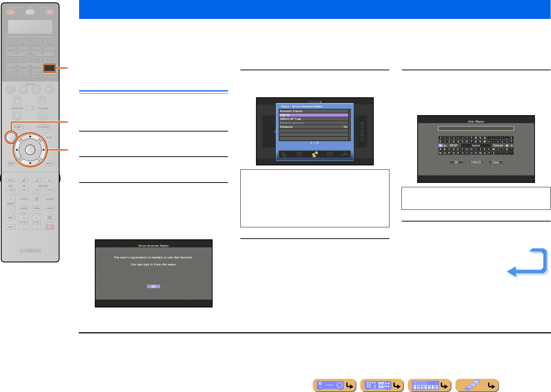Click the BKSP key on on-screen keyboard

454,145
